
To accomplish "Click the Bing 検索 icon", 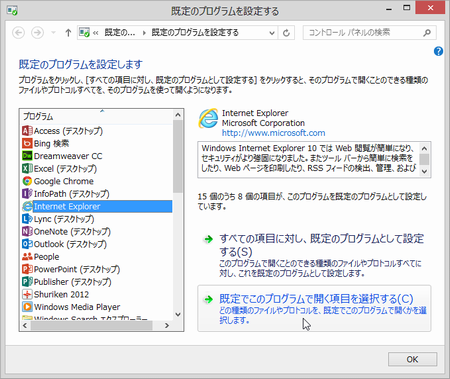I will tap(27, 143).
